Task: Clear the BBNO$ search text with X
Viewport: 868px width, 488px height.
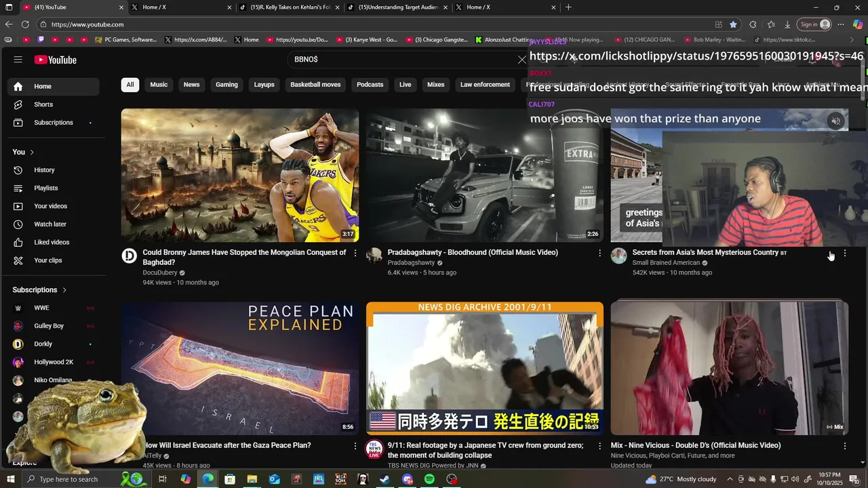Action: click(x=521, y=60)
